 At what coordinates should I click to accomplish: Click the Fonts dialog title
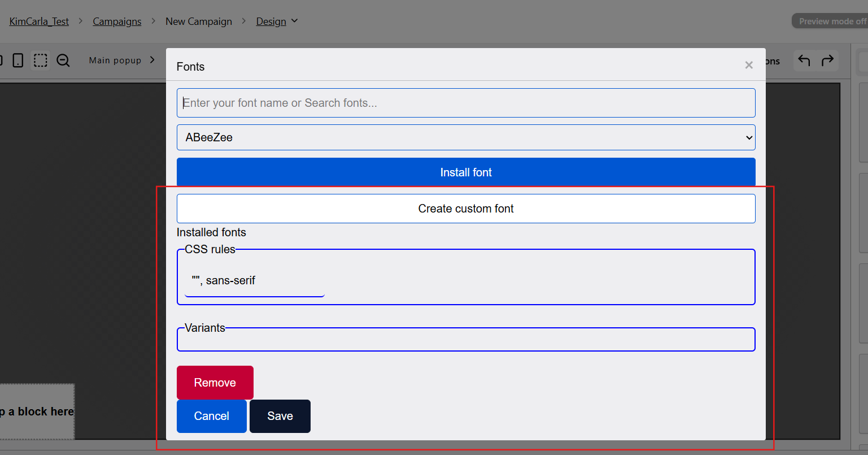190,67
